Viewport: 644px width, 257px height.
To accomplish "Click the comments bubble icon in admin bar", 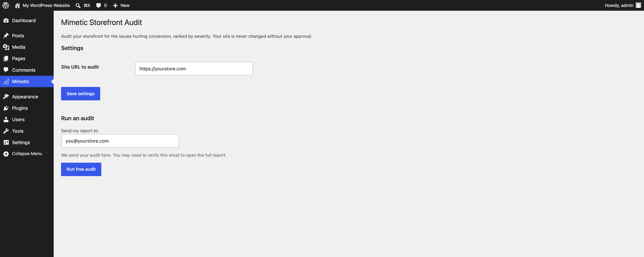I will (x=98, y=6).
